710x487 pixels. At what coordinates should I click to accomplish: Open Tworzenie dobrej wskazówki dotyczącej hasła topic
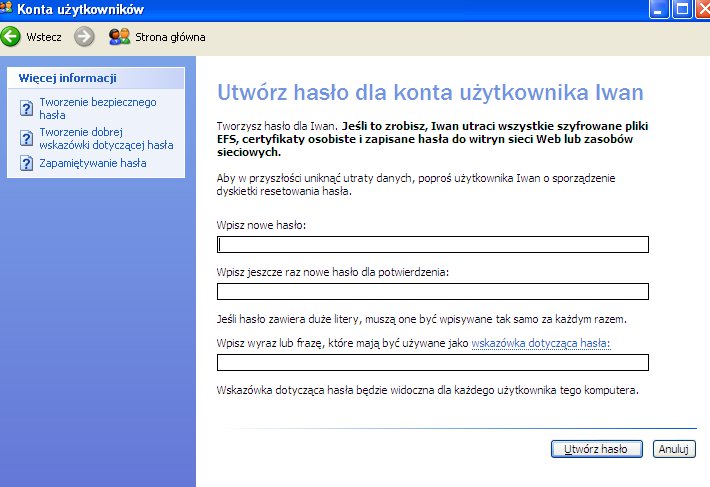pyautogui.click(x=106, y=138)
